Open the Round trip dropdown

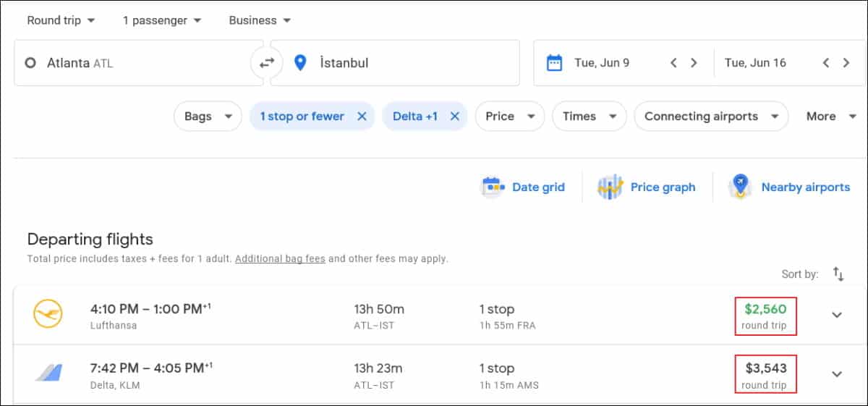coord(61,20)
